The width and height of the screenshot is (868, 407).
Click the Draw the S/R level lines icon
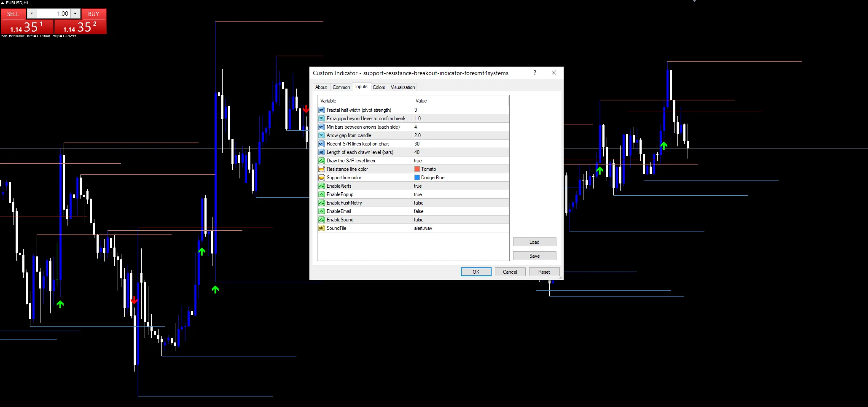(x=321, y=161)
